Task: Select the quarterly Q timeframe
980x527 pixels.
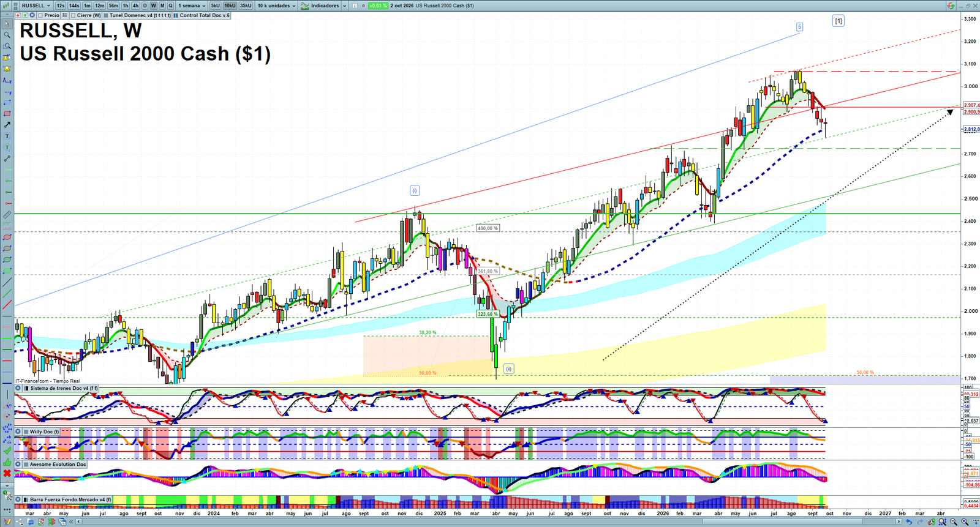Action: click(x=170, y=6)
